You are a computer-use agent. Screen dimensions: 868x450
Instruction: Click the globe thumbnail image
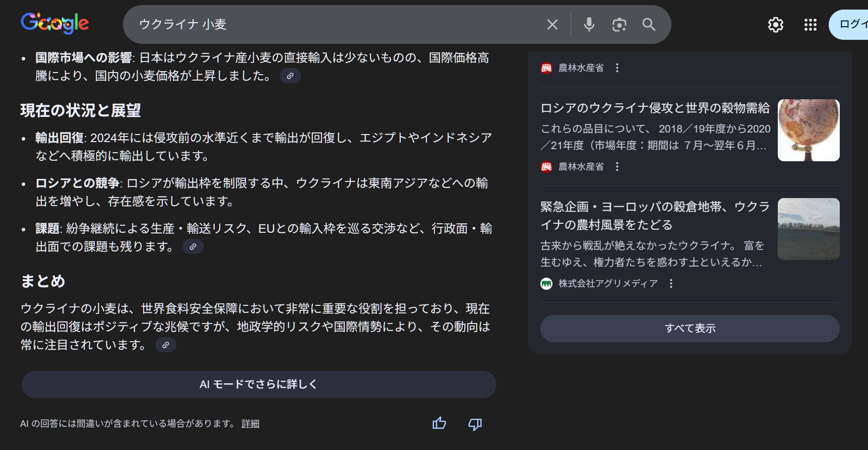808,130
